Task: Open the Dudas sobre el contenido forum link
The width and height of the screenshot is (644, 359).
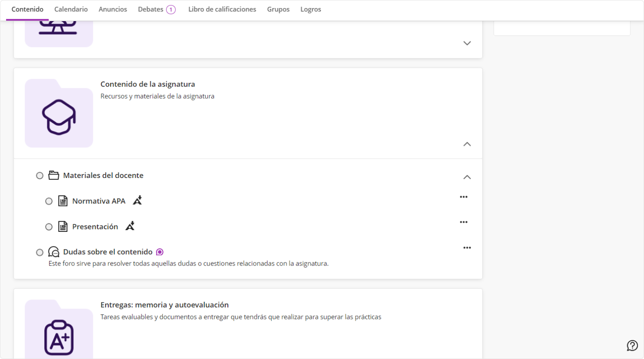Action: (x=108, y=252)
